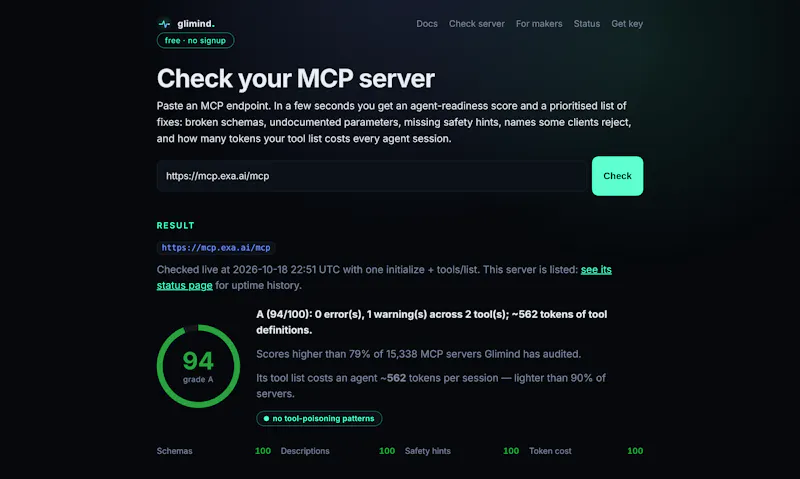
Task: Click the A (94/100) summary line
Action: pyautogui.click(x=432, y=322)
